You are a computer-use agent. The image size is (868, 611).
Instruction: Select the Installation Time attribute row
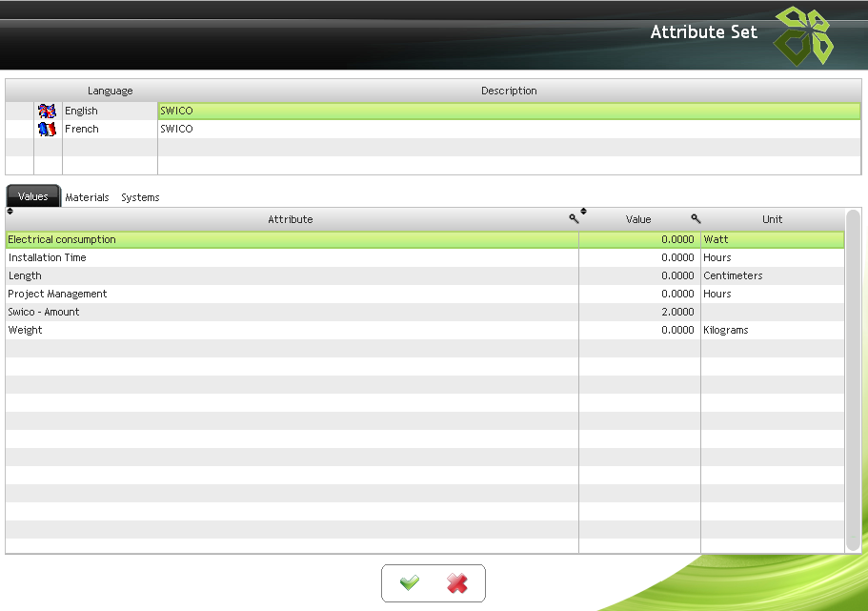click(x=291, y=257)
